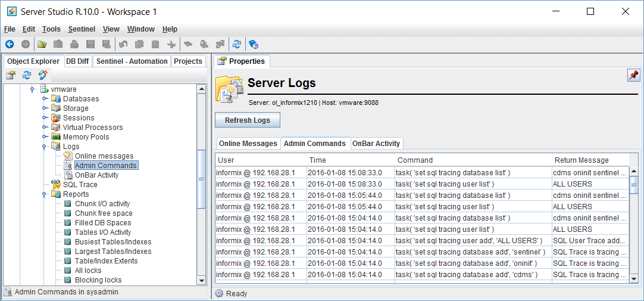Switch to the DB Diff tab
644x301 pixels.
(77, 61)
